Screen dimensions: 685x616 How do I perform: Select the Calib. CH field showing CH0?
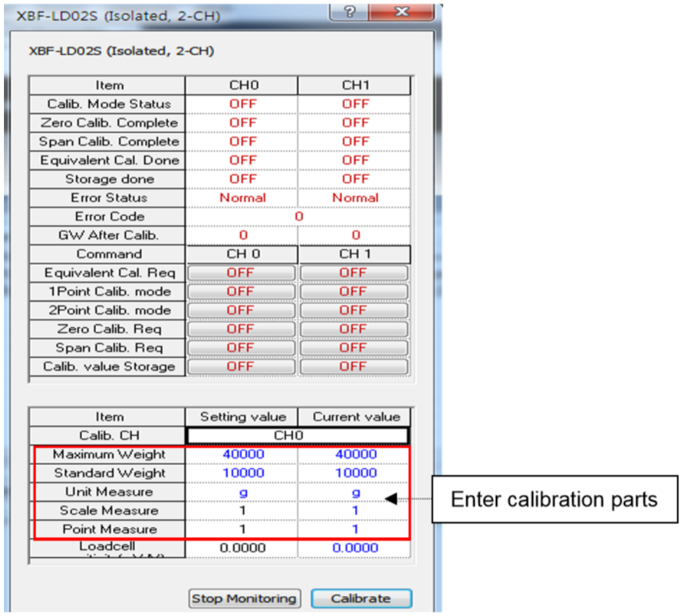pos(296,435)
